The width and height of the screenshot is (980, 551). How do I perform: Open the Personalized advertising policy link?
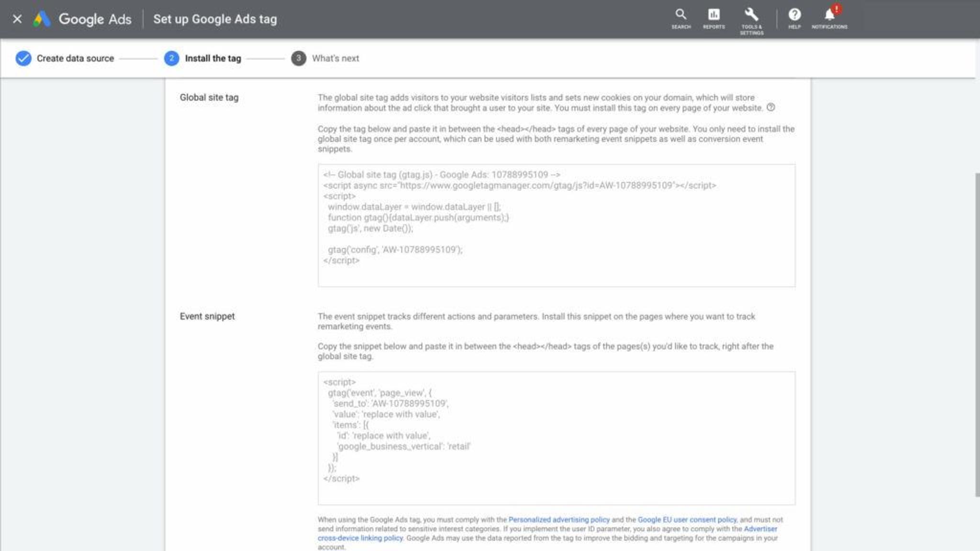[x=559, y=519]
